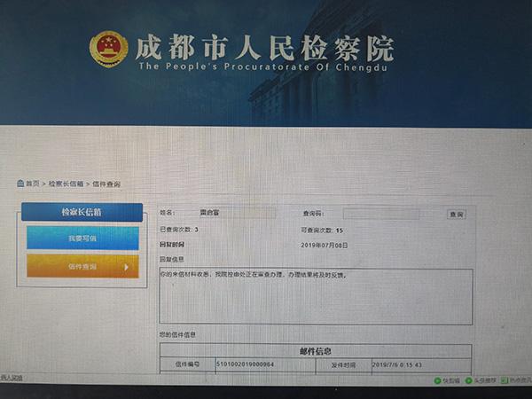Screen dimensions: 532x399
Task: Click the reply date 2019年07月08日
Action: tap(325, 246)
